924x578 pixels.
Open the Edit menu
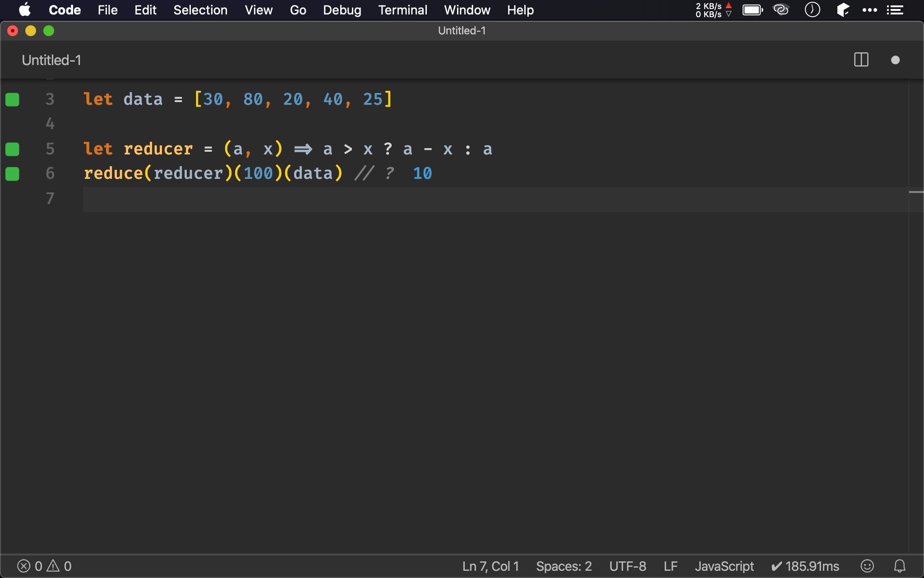point(145,10)
